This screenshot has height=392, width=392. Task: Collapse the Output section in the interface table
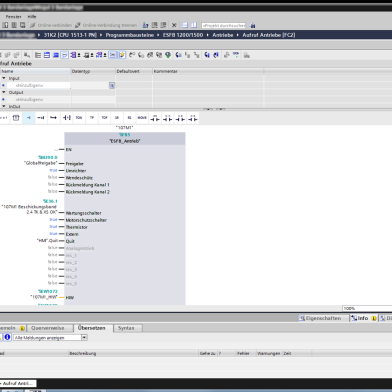point(4,92)
